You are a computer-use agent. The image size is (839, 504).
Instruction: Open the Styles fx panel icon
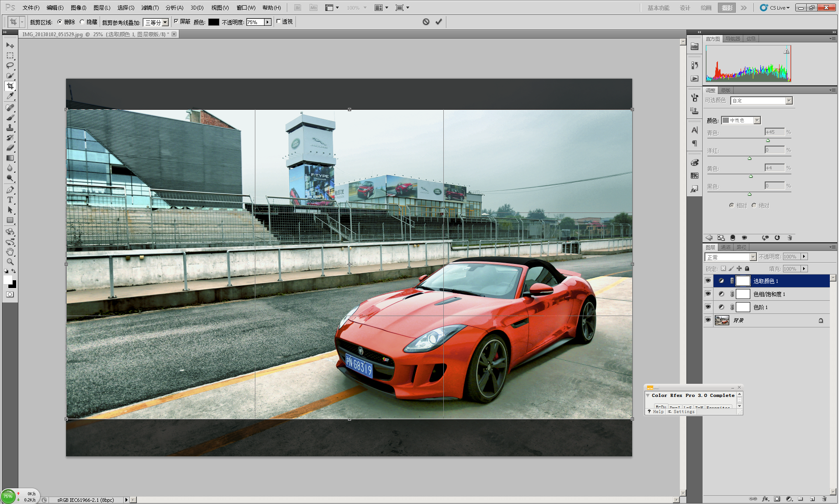[x=695, y=189]
